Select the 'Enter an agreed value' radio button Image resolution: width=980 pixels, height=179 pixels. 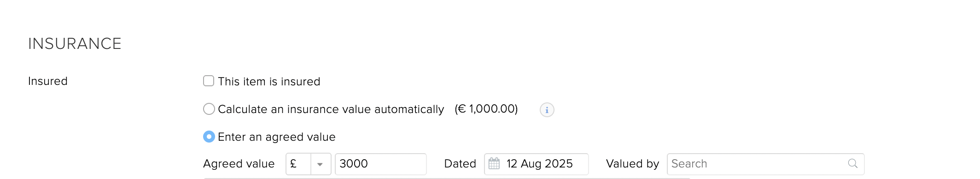(x=209, y=137)
